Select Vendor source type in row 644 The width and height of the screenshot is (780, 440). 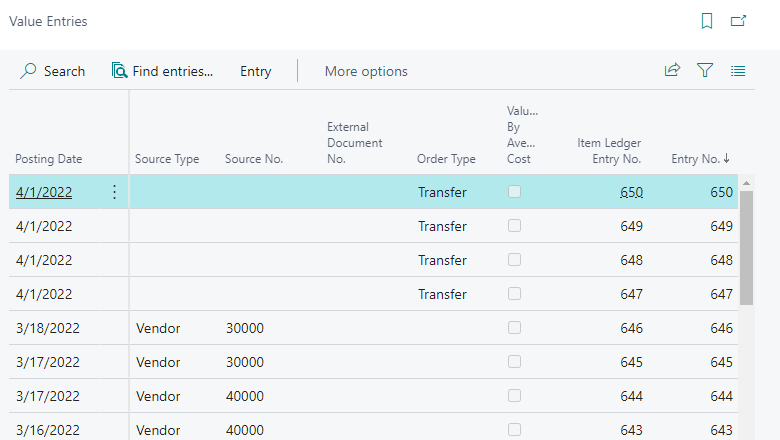[158, 396]
